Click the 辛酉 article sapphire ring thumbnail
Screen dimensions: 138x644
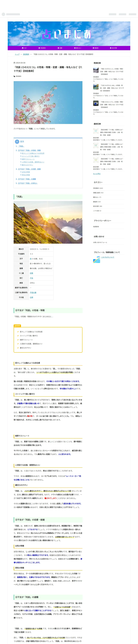coord(96,103)
